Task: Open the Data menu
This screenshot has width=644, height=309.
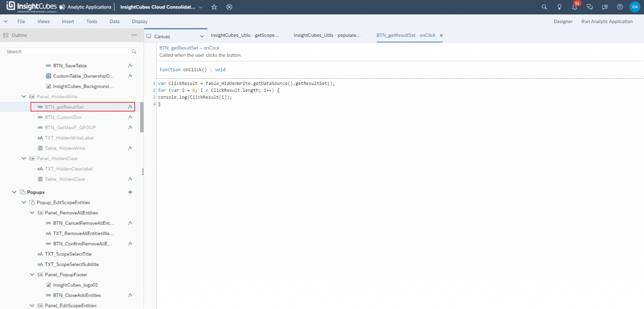Action: (114, 21)
